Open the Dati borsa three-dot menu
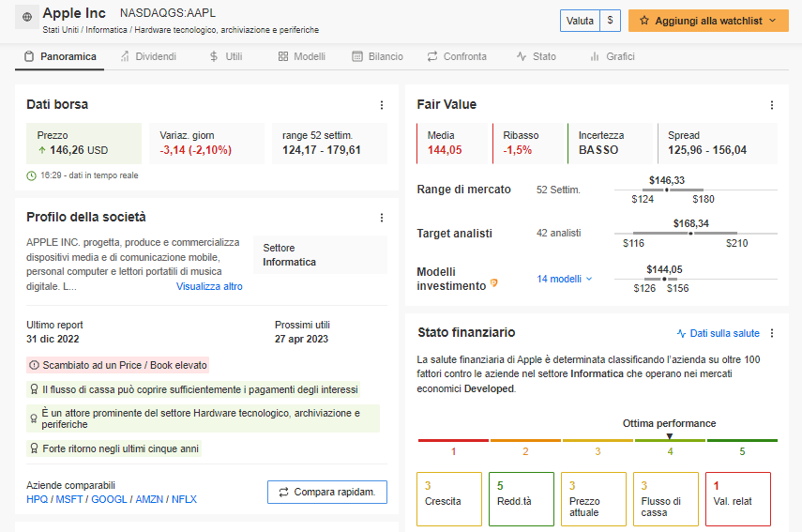Viewport: 802px width, 532px height. tap(382, 105)
